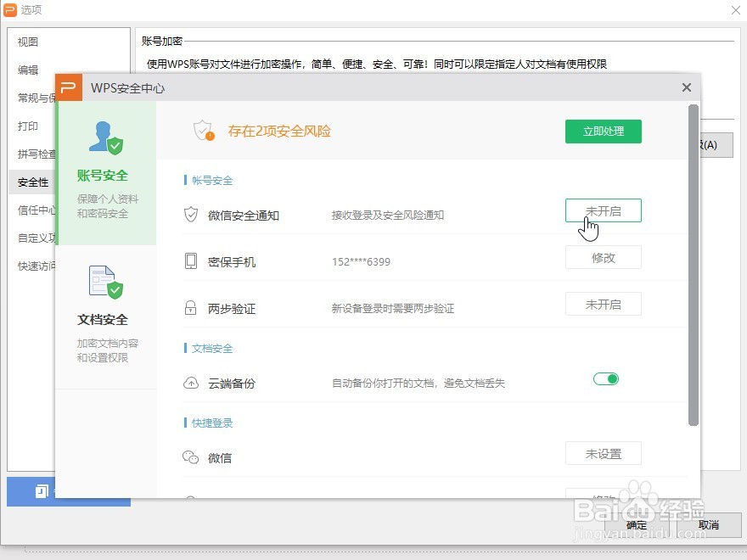Click the 微信安全通知 label
The height and width of the screenshot is (560, 747).
coord(244,216)
